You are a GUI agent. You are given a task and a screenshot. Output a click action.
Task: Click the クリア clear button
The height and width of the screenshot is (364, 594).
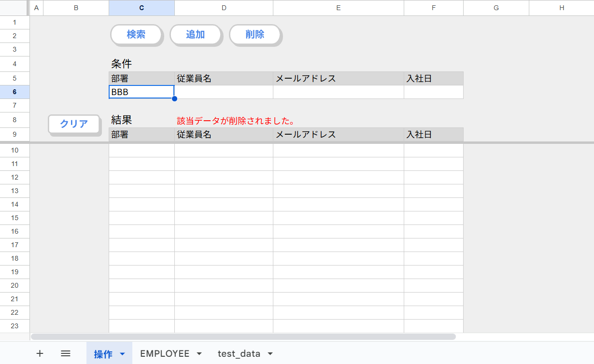tap(74, 124)
